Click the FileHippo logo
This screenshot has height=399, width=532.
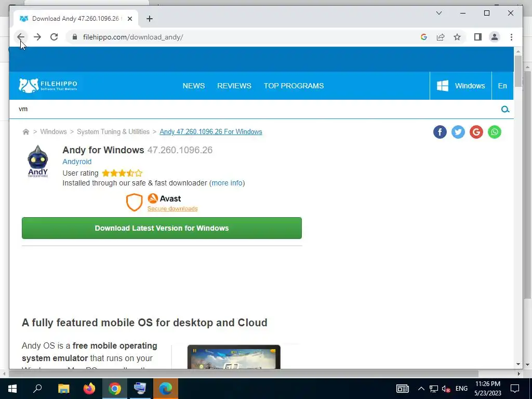48,86
